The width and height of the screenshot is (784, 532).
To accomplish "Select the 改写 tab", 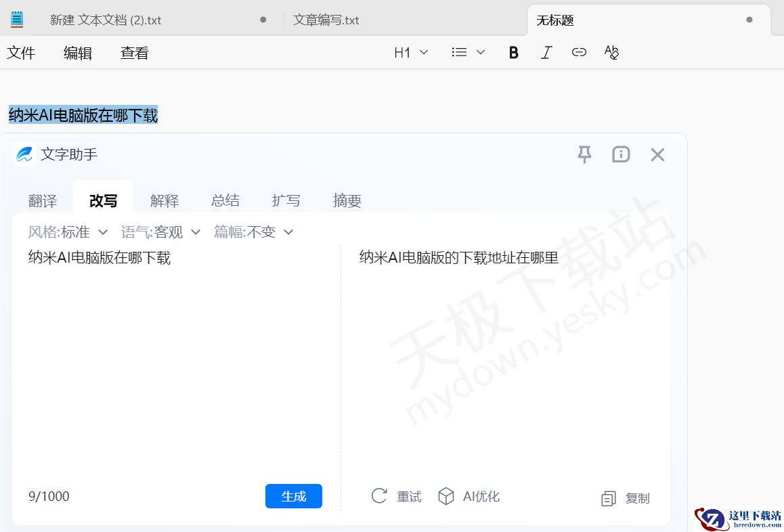I will [104, 200].
